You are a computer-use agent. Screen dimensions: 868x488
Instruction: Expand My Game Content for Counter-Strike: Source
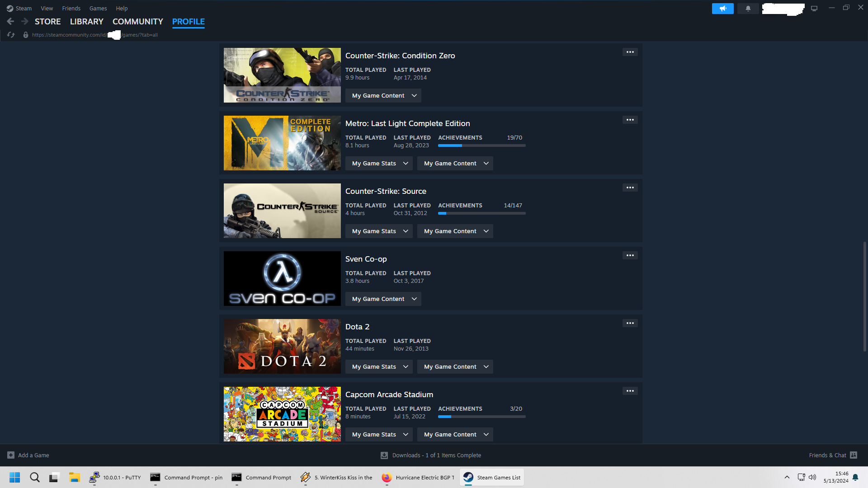pos(455,231)
